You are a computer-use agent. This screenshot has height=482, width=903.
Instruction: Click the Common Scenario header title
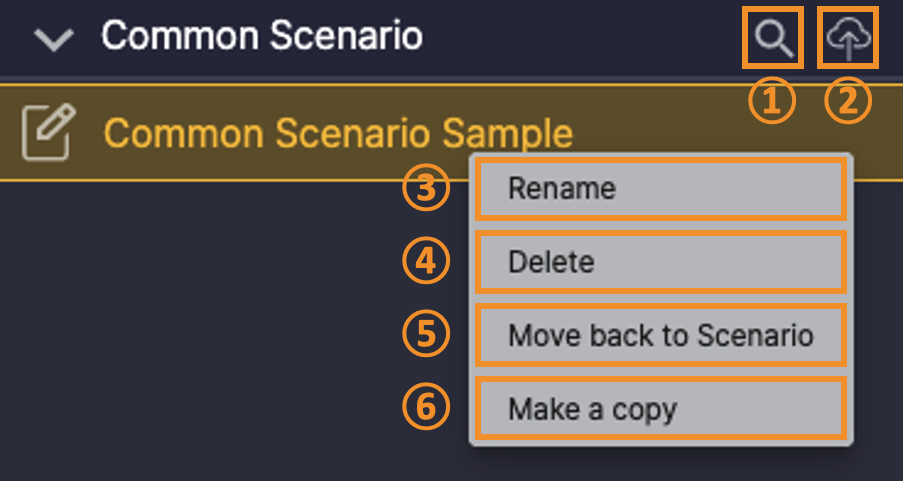262,36
